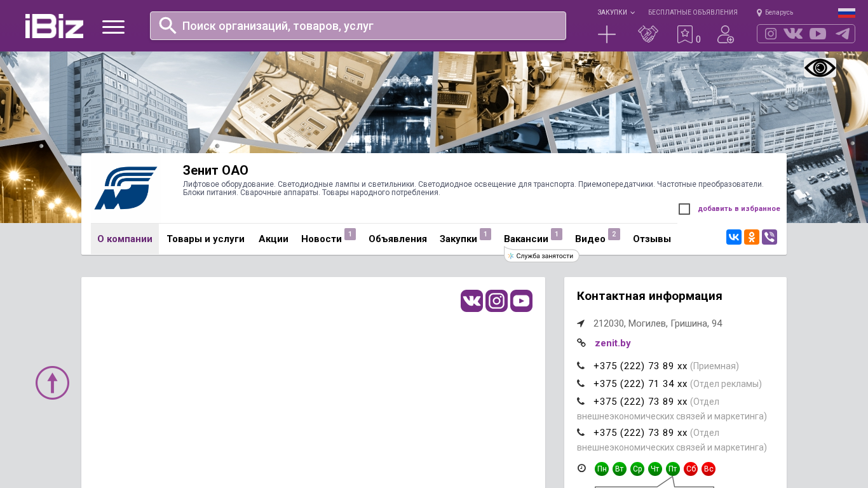
Task: Open 'Товары и услуги' tab
Action: [205, 239]
